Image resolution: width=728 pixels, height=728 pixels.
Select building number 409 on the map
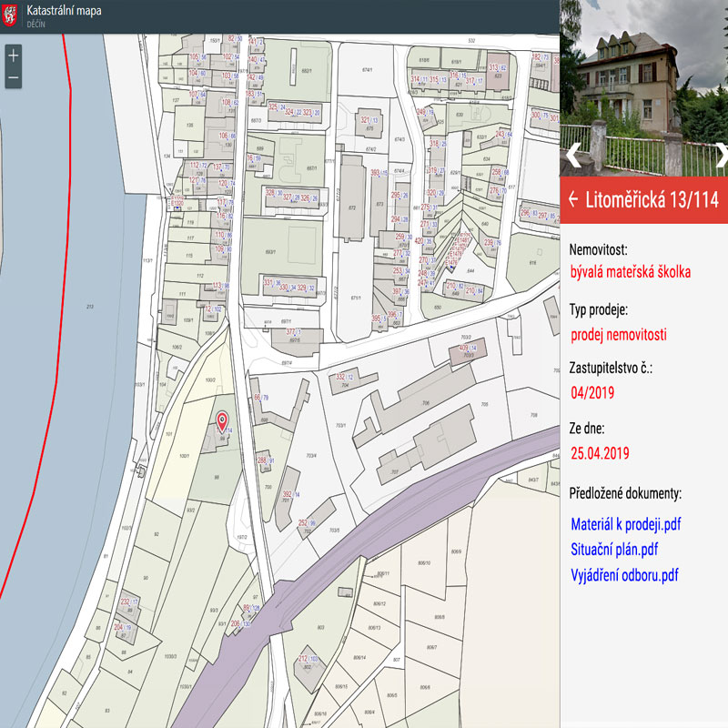pos(464,349)
